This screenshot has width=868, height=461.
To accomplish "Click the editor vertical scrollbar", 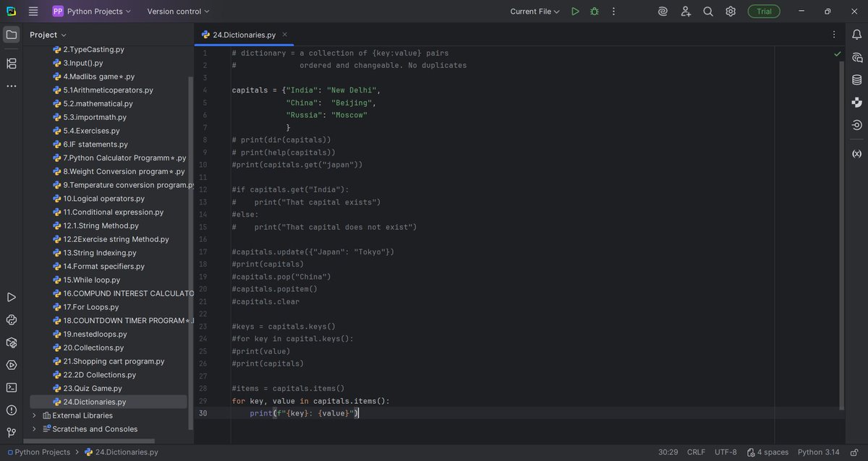I will pos(841,235).
